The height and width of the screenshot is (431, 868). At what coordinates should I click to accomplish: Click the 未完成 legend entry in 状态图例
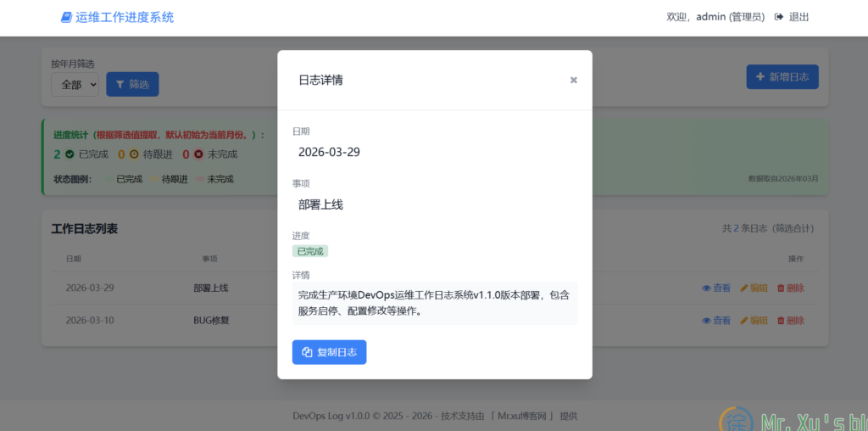214,180
